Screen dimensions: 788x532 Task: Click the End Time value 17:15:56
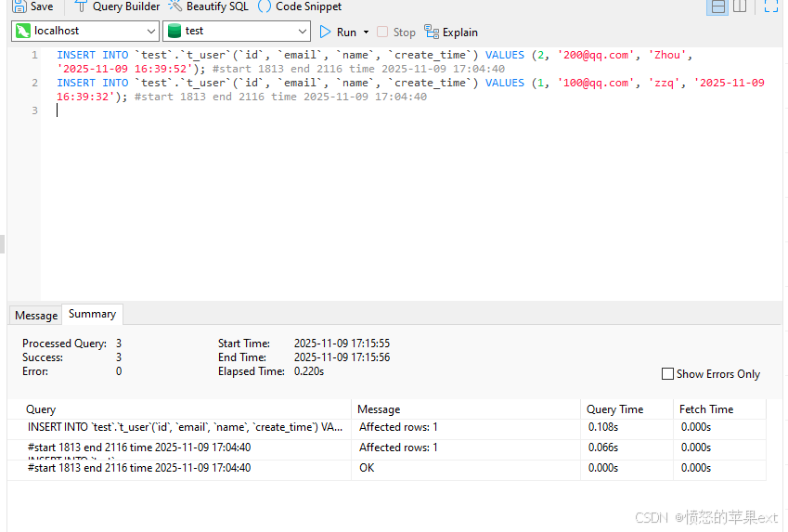tap(342, 357)
